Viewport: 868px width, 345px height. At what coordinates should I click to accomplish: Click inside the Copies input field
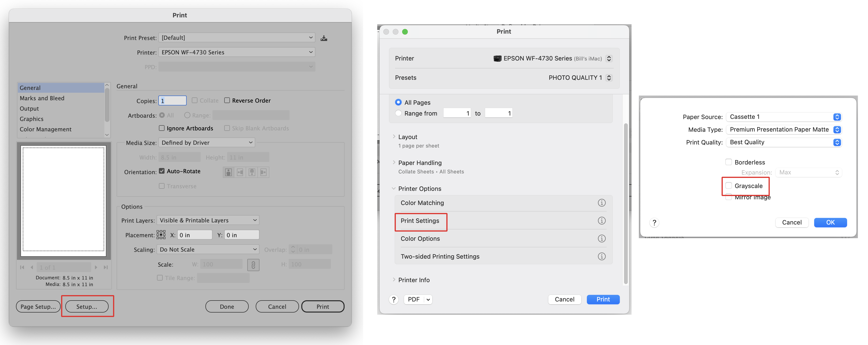[172, 100]
